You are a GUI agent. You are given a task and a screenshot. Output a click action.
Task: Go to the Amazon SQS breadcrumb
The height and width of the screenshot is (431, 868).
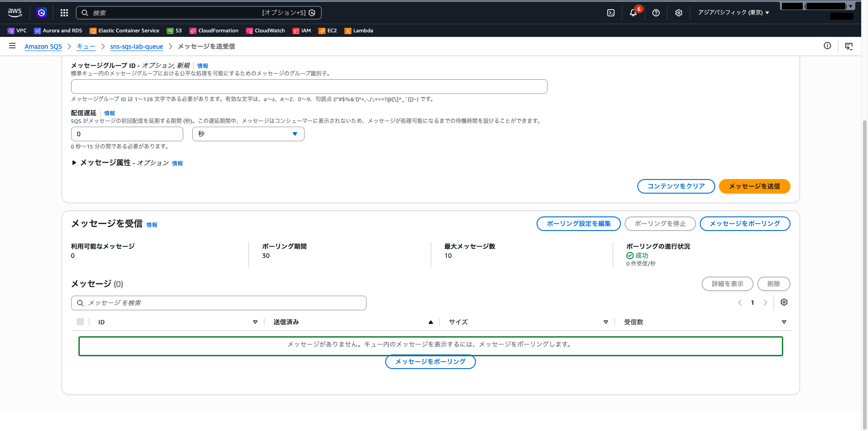[43, 46]
